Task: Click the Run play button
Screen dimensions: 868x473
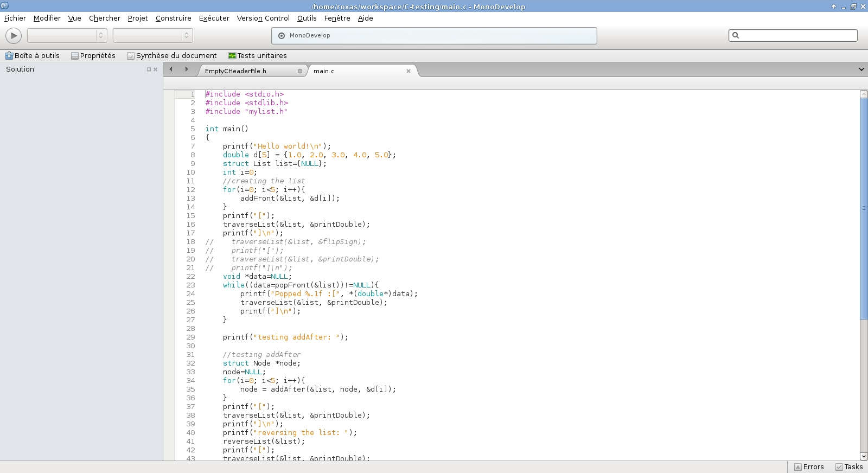Action: click(x=14, y=36)
